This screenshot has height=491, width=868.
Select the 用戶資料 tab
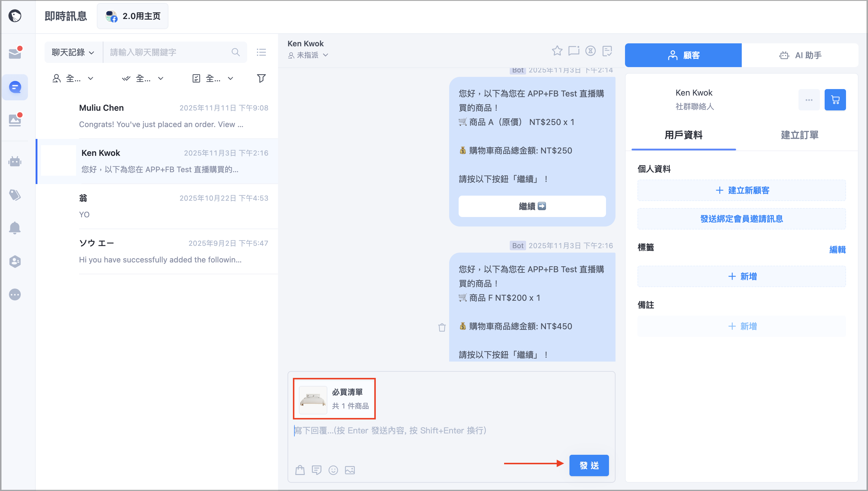(684, 135)
